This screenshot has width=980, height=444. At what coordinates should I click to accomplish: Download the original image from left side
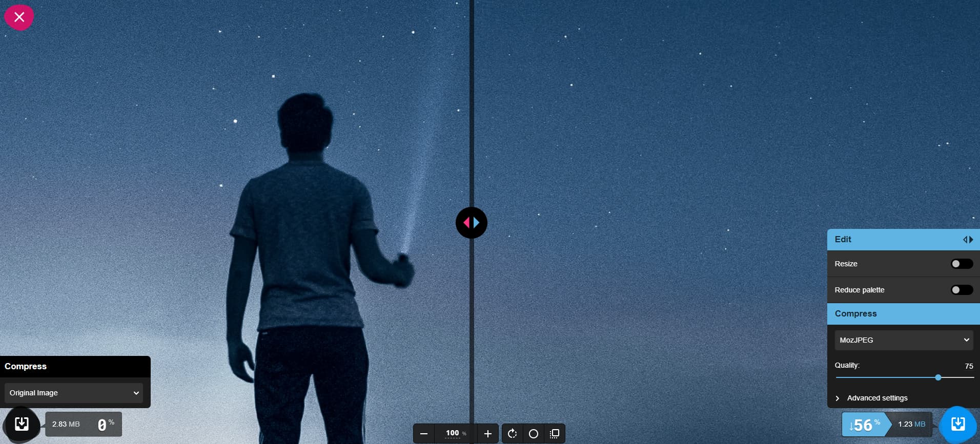tap(22, 424)
